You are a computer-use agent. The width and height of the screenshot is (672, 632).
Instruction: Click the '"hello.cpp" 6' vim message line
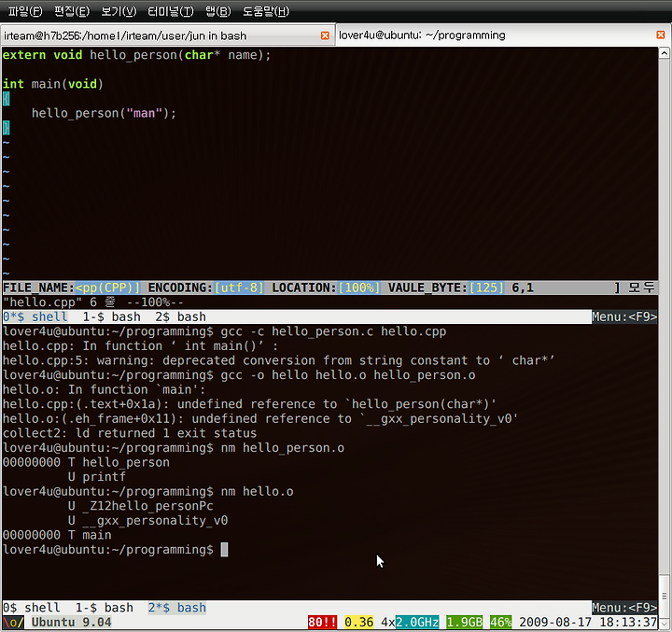click(93, 302)
